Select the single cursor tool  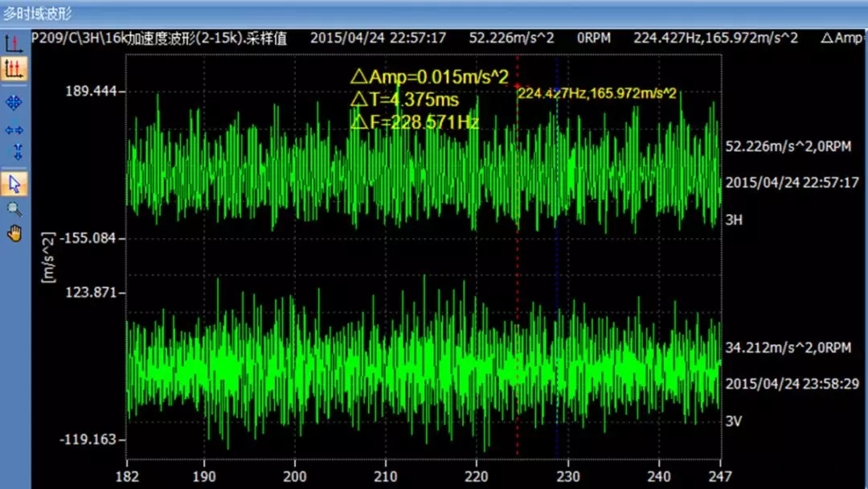pyautogui.click(x=14, y=43)
